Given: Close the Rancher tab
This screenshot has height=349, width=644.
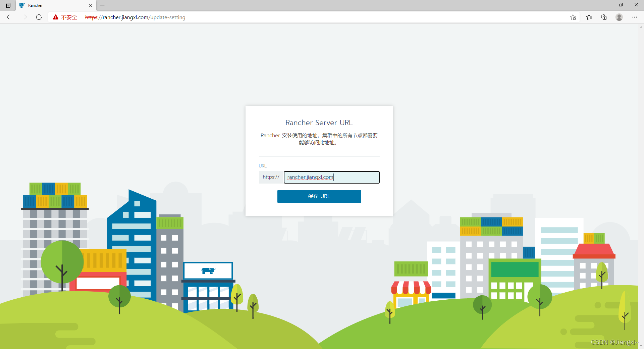Looking at the screenshot, I should click(x=91, y=5).
